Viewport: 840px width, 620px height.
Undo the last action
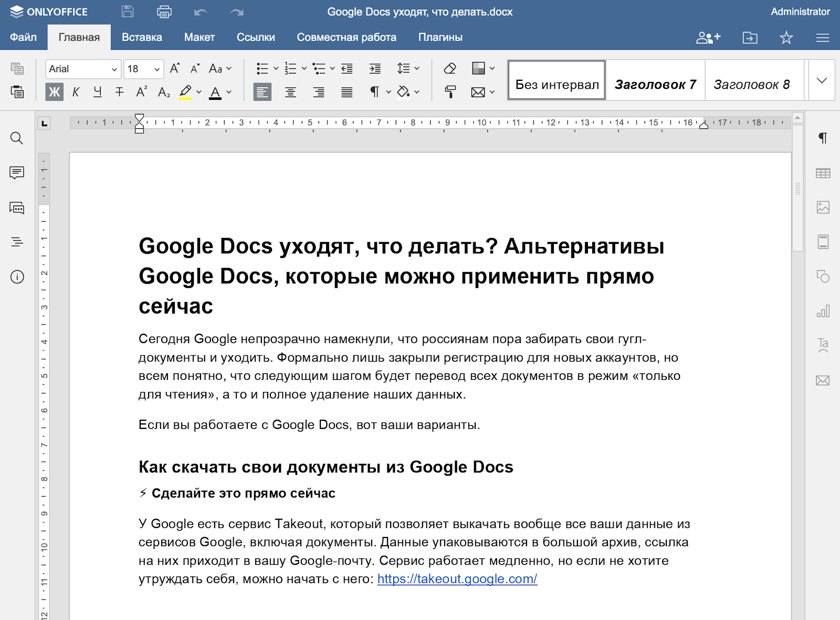coord(201,12)
